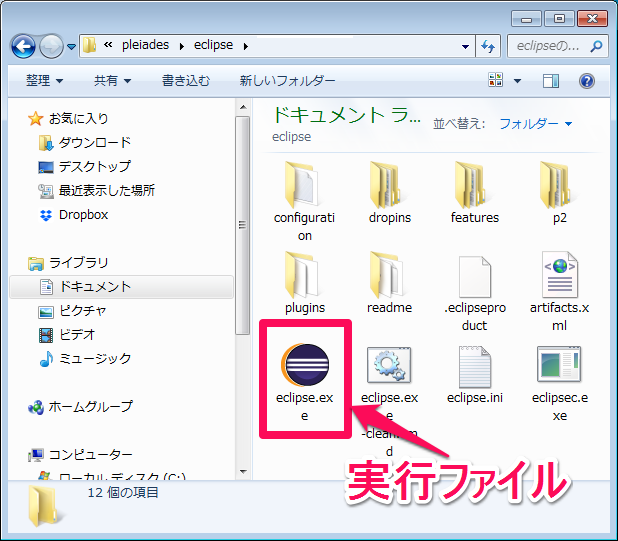Select the eclipse.exe -clean.cmd gear icon
Viewport: 618px width, 541px height.
pyautogui.click(x=389, y=364)
